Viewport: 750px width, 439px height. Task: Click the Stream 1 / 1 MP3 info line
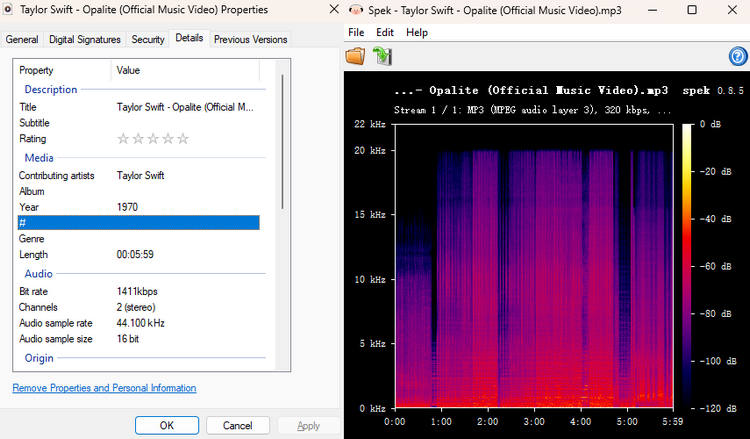point(532,110)
